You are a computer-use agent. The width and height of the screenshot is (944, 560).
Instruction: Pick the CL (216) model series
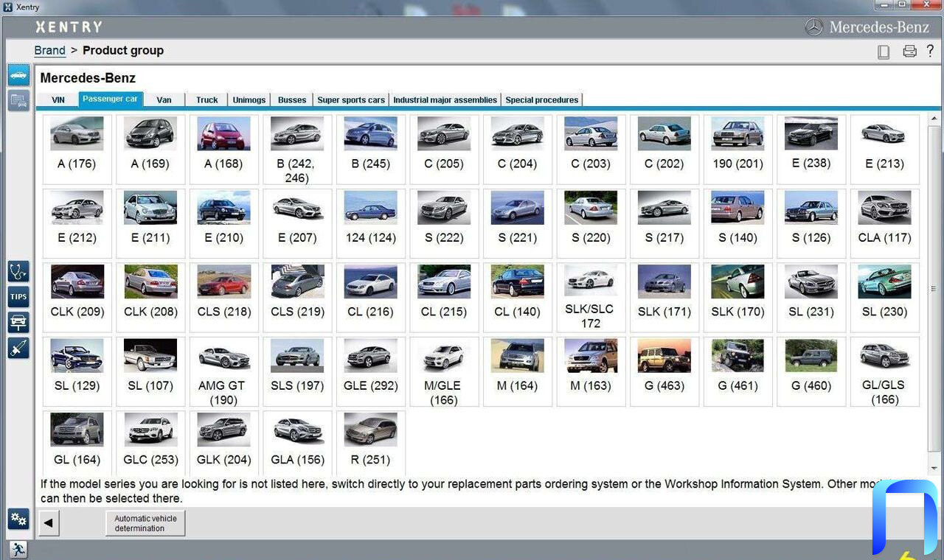click(x=370, y=298)
